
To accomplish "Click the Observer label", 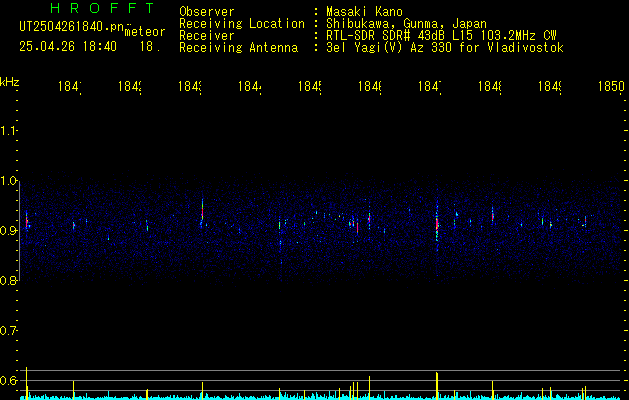I will click(207, 12).
